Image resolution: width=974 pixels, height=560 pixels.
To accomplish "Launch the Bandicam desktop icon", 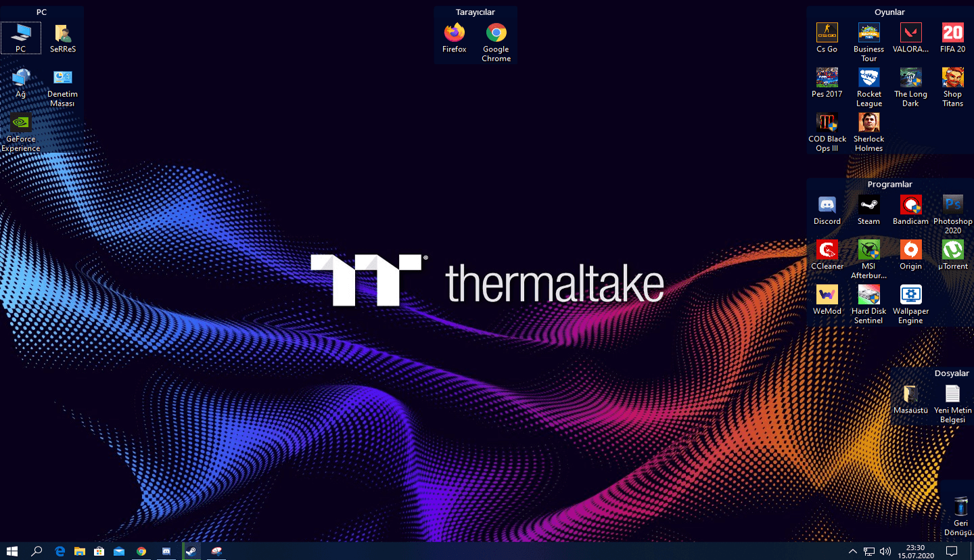I will [911, 210].
